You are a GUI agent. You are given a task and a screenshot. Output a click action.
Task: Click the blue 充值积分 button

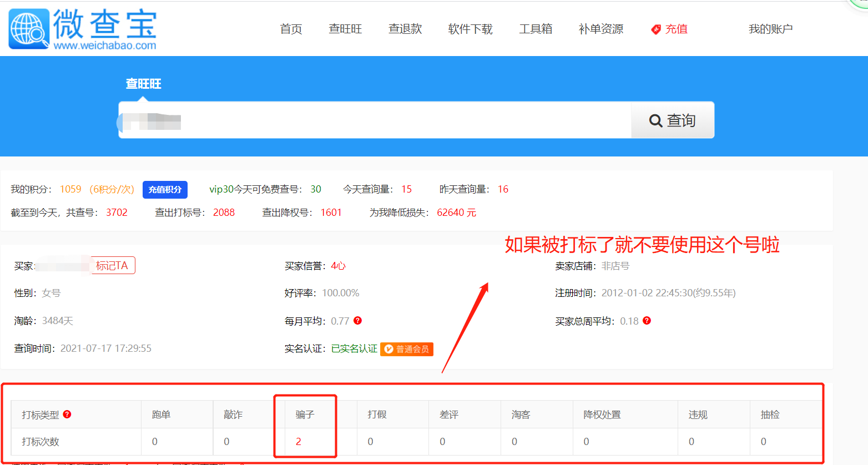pyautogui.click(x=165, y=190)
